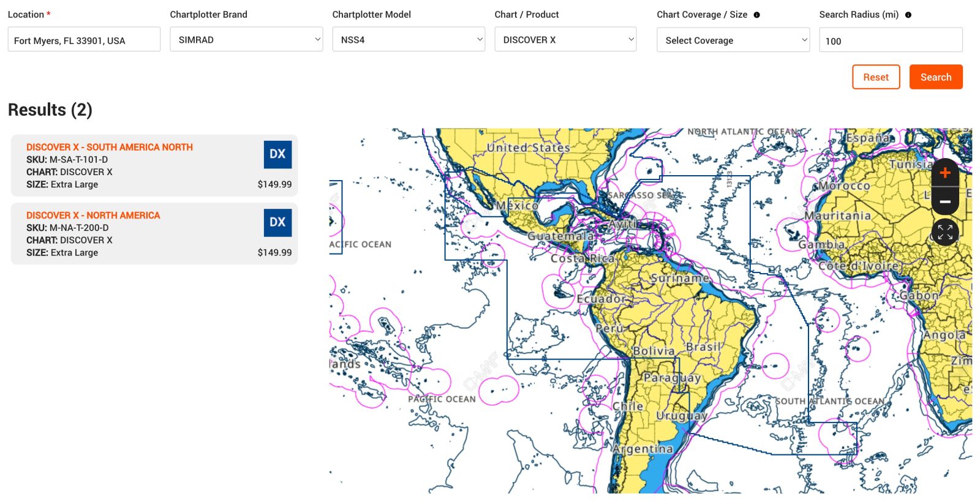Expand the Chart / Product dropdown

pos(565,40)
